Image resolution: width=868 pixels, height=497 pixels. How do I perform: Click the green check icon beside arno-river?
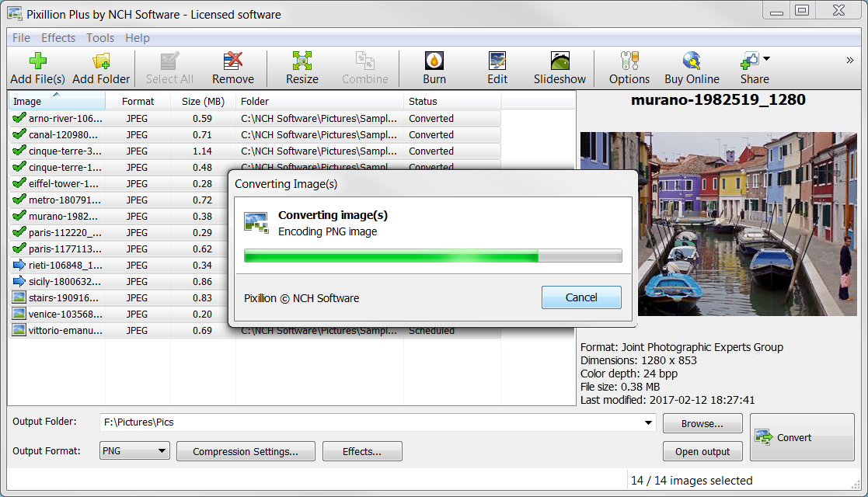19,118
